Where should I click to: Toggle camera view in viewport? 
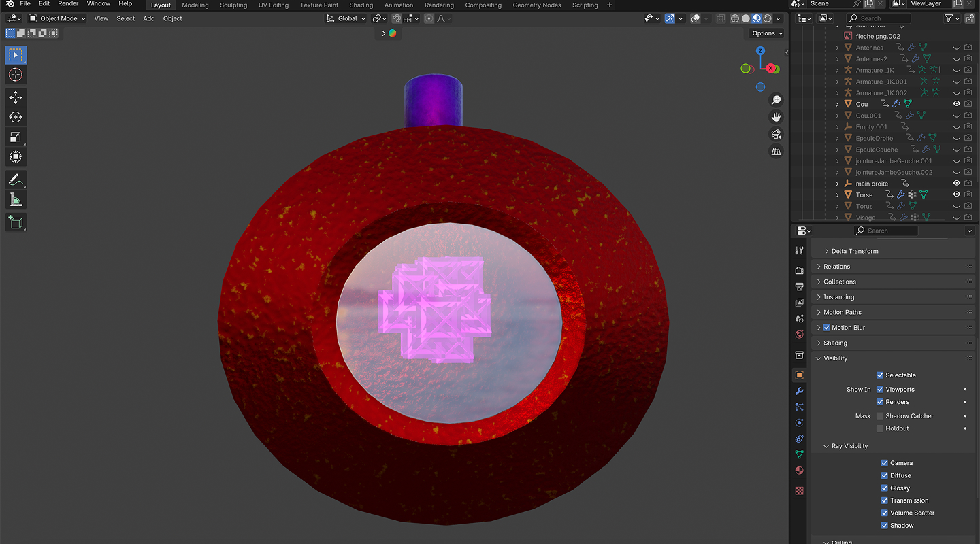click(776, 134)
